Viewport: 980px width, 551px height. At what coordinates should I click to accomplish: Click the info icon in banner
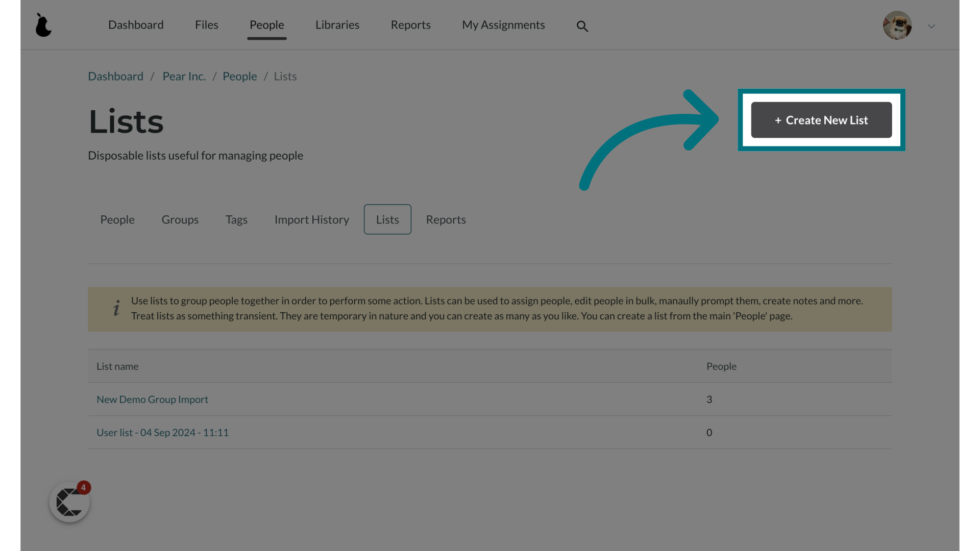(x=115, y=309)
